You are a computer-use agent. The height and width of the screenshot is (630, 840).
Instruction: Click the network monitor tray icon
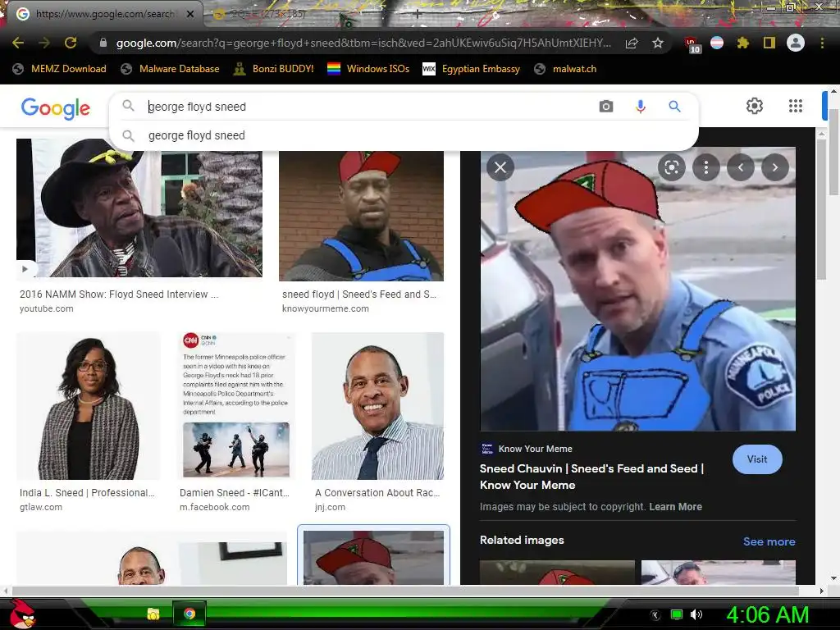(677, 614)
